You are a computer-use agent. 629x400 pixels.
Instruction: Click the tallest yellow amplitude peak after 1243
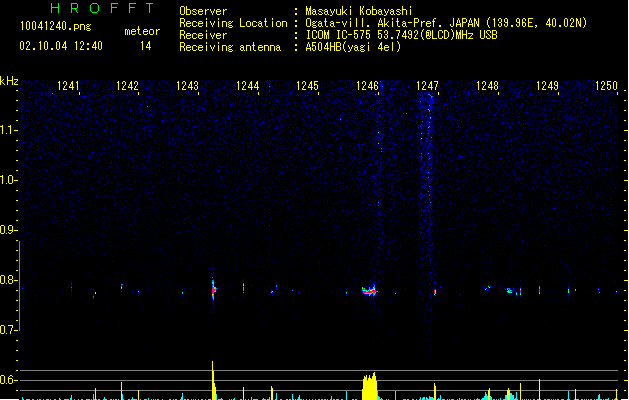[213, 380]
